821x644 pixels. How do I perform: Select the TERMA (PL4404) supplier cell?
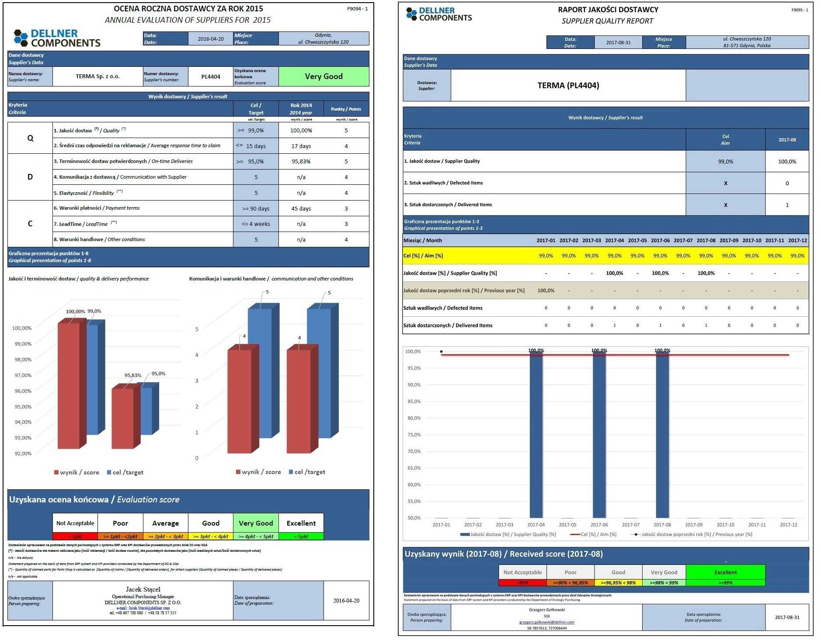point(568,86)
